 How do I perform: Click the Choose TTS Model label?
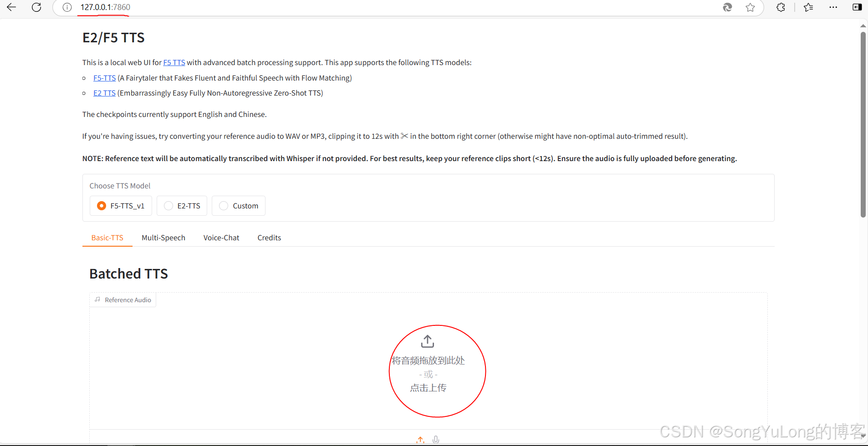point(120,186)
